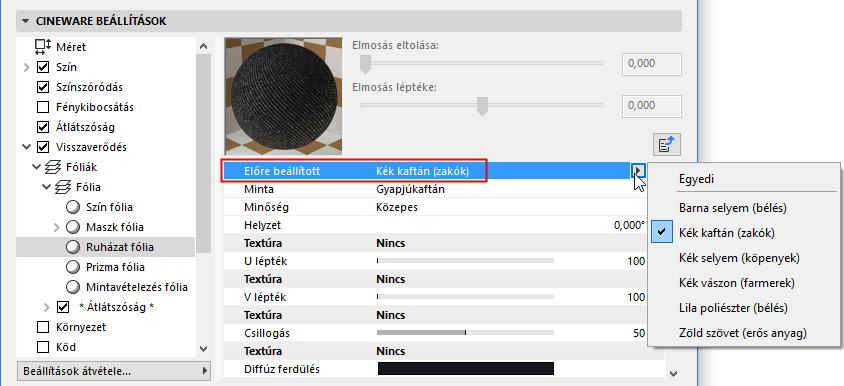This screenshot has height=386, width=844.
Task: Click the tree list scroll-down arrow
Action: point(203,349)
